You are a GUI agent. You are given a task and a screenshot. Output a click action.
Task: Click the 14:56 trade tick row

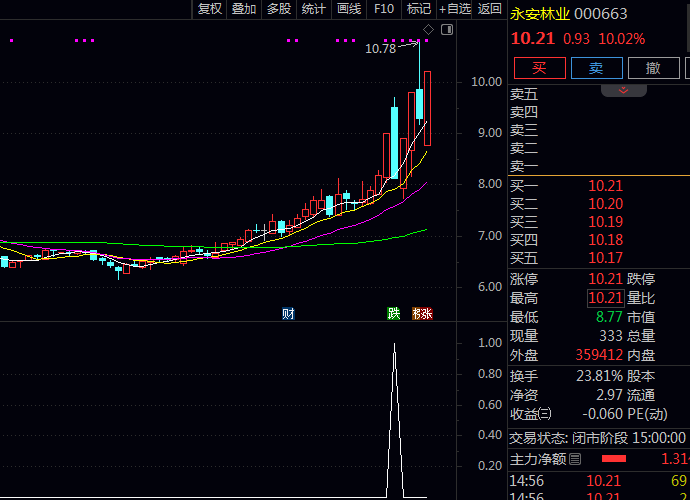(599, 481)
